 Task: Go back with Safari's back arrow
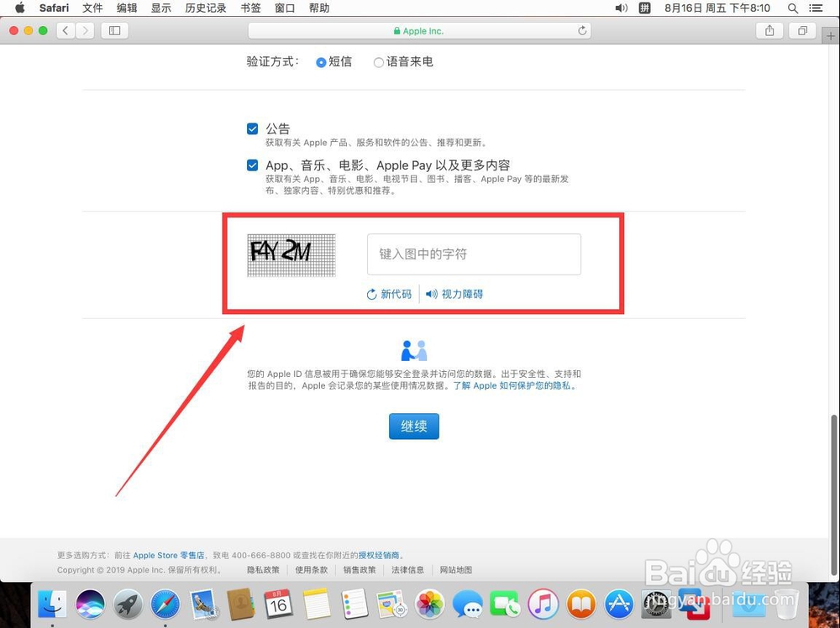(66, 30)
